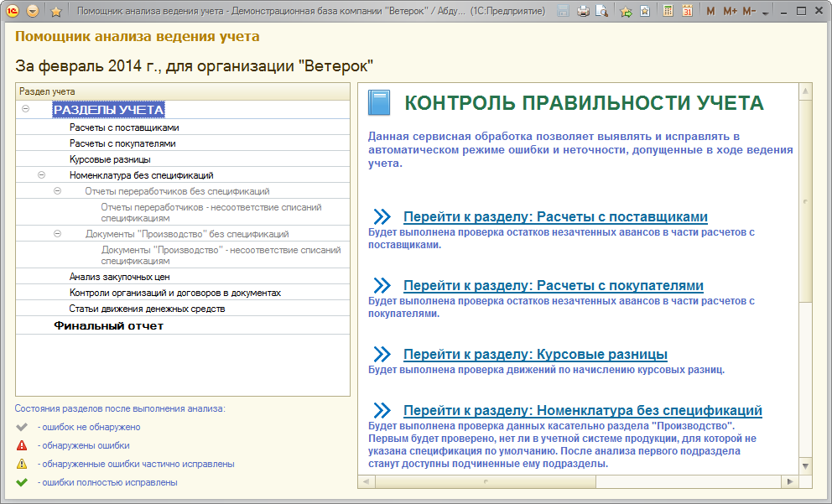Collapse Номенклатура без спецификаций node
832x504 pixels.
click(x=42, y=175)
